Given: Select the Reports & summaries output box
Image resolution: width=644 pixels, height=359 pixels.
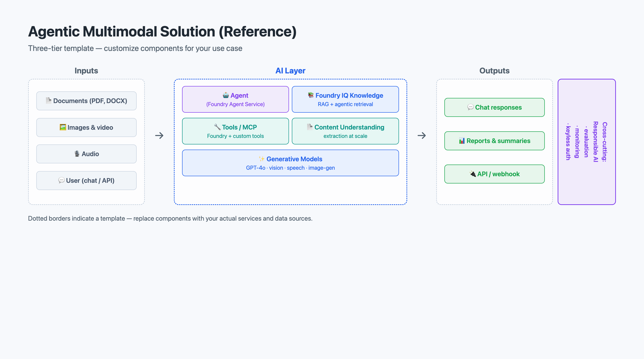Looking at the screenshot, I should [494, 141].
